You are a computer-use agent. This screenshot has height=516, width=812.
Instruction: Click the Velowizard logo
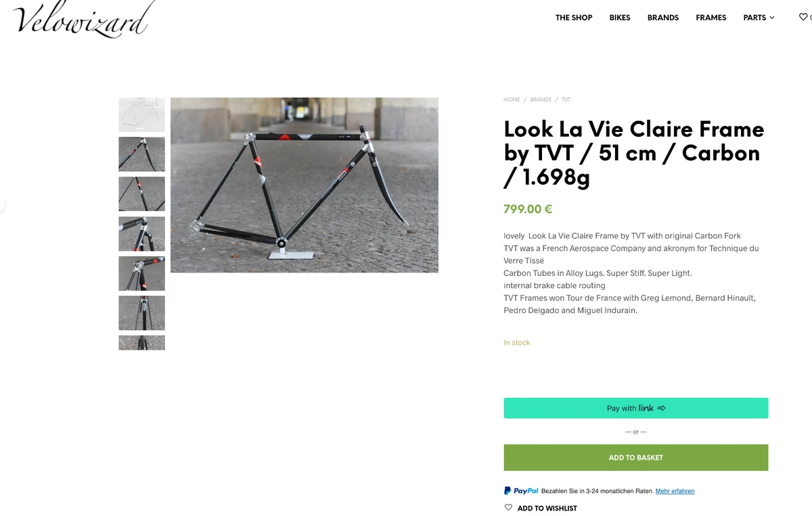coord(84,18)
